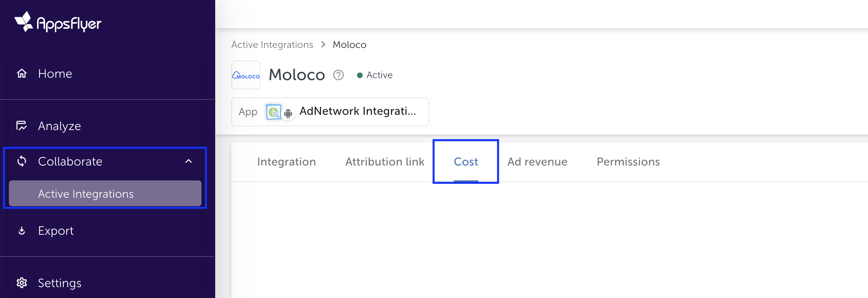This screenshot has width=868, height=298.
Task: Go to Active Integrations breadcrumb link
Action: [272, 45]
